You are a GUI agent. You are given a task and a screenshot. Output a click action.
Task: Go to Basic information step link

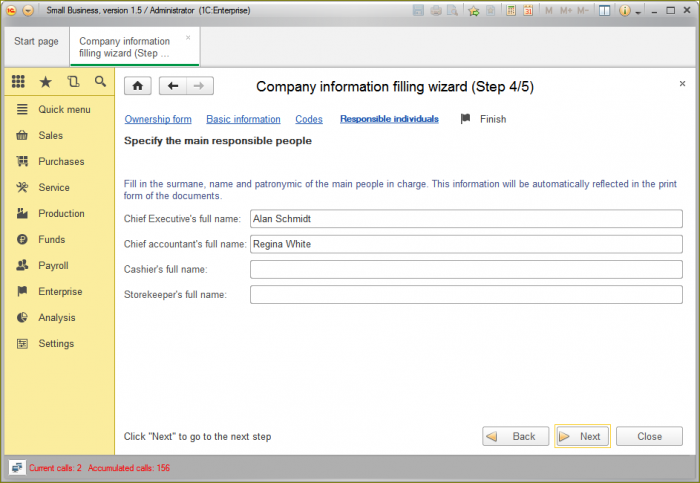click(x=243, y=119)
